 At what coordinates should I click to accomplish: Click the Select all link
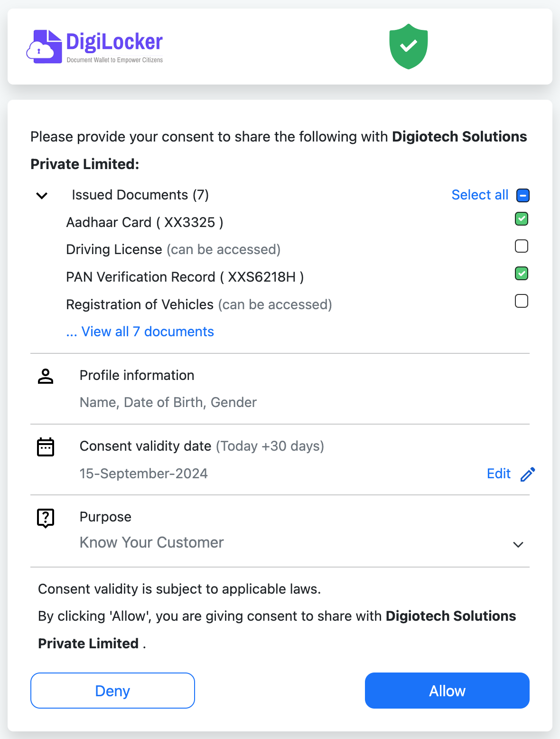[479, 195]
